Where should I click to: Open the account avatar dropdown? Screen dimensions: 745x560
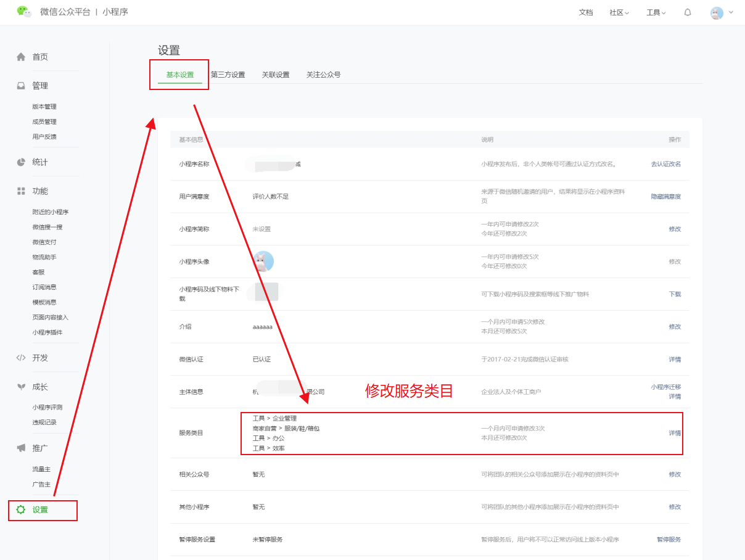(722, 12)
